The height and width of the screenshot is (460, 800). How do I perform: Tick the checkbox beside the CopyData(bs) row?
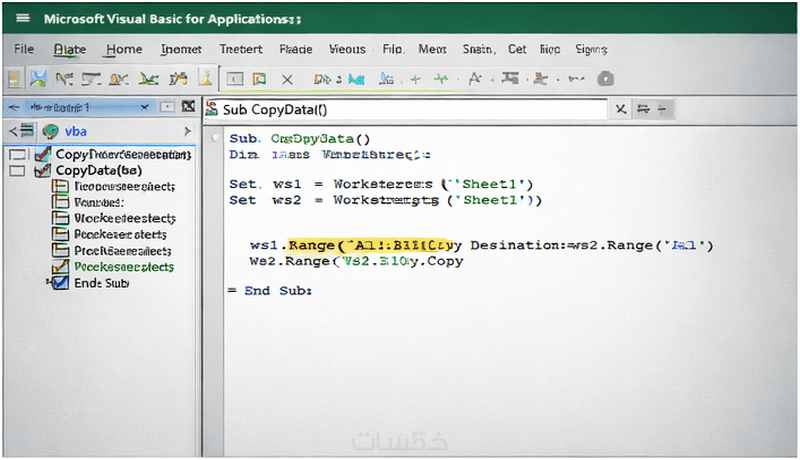[x=17, y=171]
